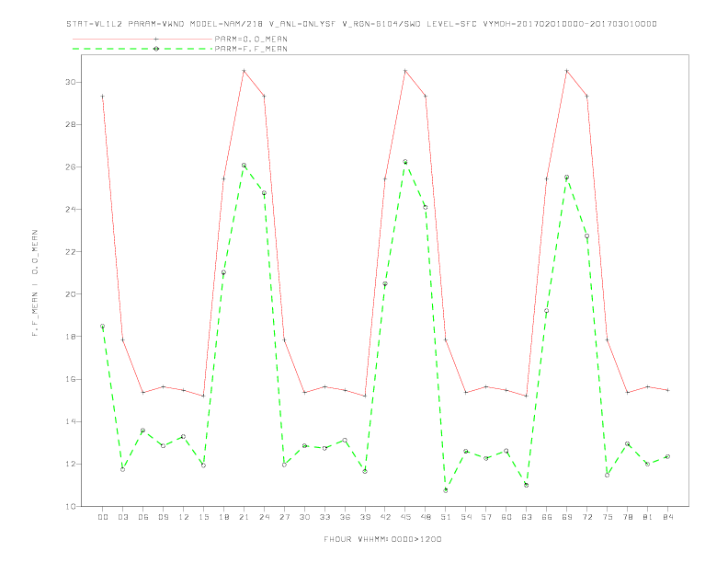728x563 pixels.
Task: Click x-axis tick label 27
Action: pyautogui.click(x=284, y=517)
